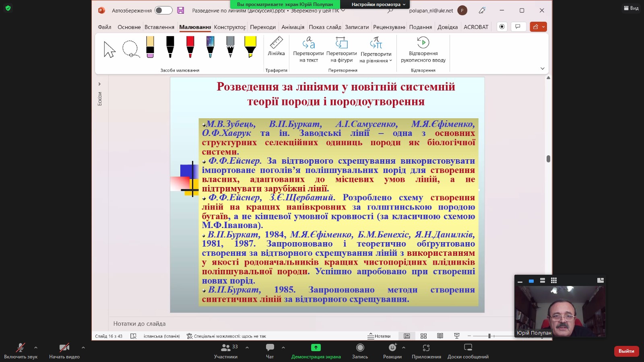Switch to Reading view icon

point(440,336)
